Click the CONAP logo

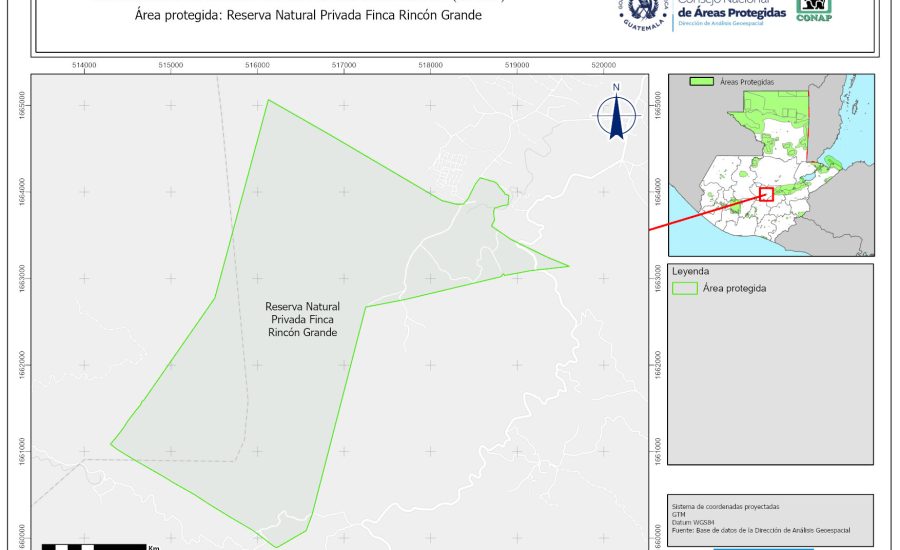813,10
